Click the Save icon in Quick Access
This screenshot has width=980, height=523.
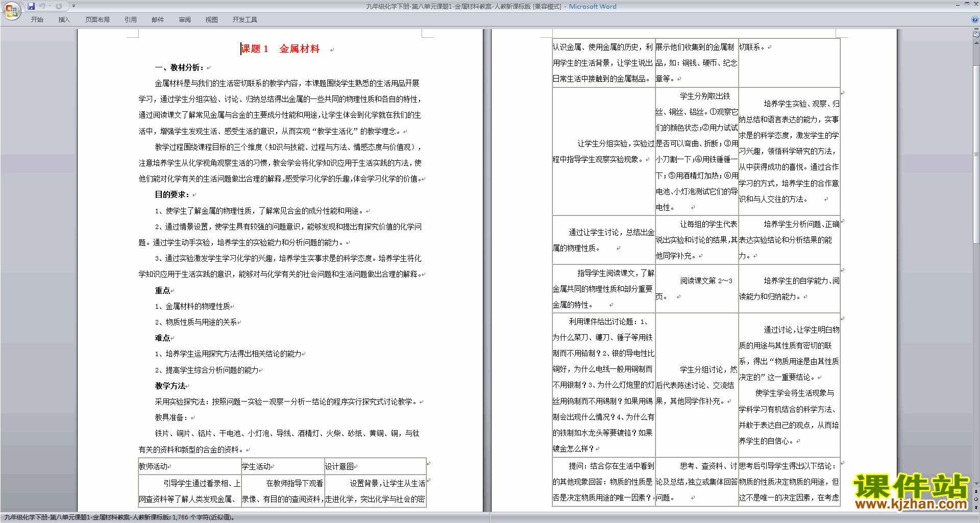31,6
